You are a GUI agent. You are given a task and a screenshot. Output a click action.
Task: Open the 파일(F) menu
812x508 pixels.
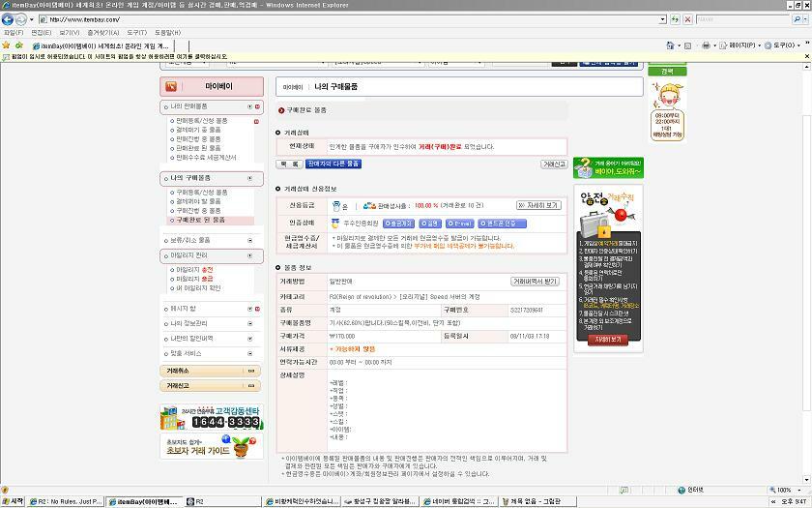click(14, 32)
